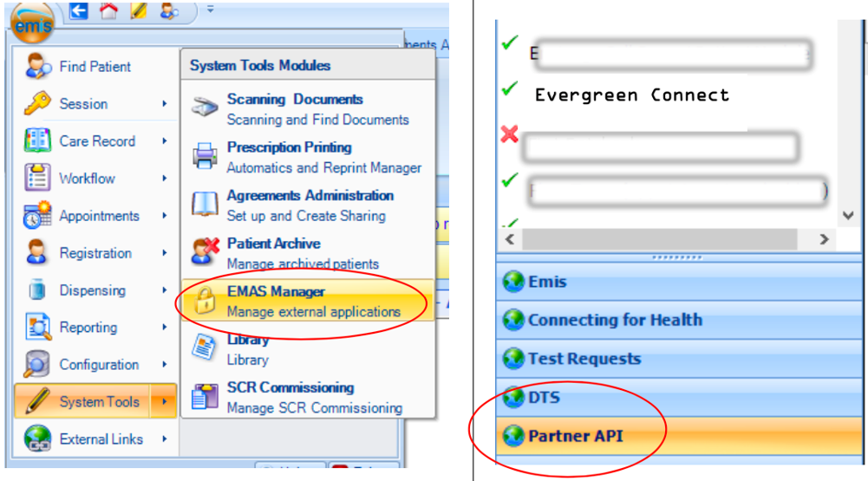
Task: Open the Care Record menu entry
Action: pos(95,140)
